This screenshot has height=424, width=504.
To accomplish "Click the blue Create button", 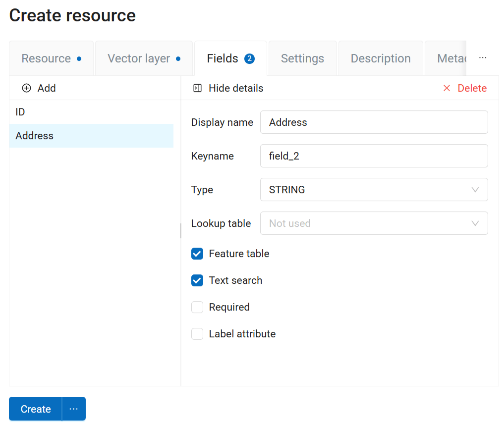I will point(36,409).
